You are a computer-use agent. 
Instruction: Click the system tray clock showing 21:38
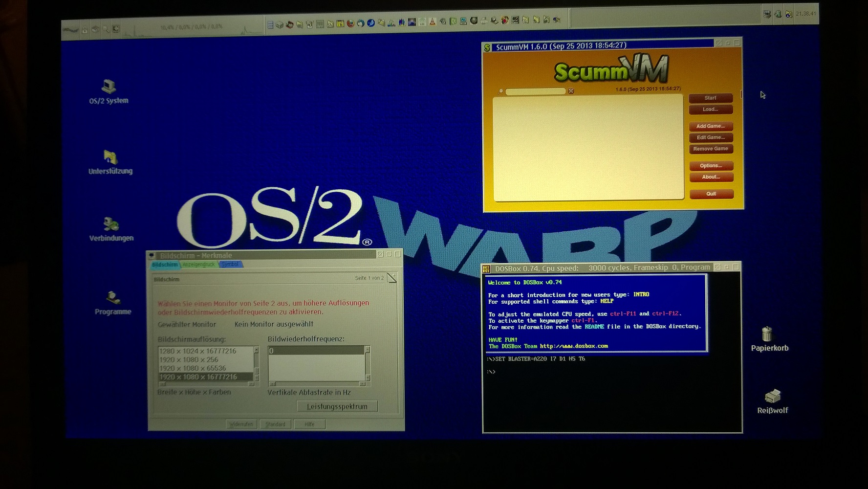[x=806, y=14]
